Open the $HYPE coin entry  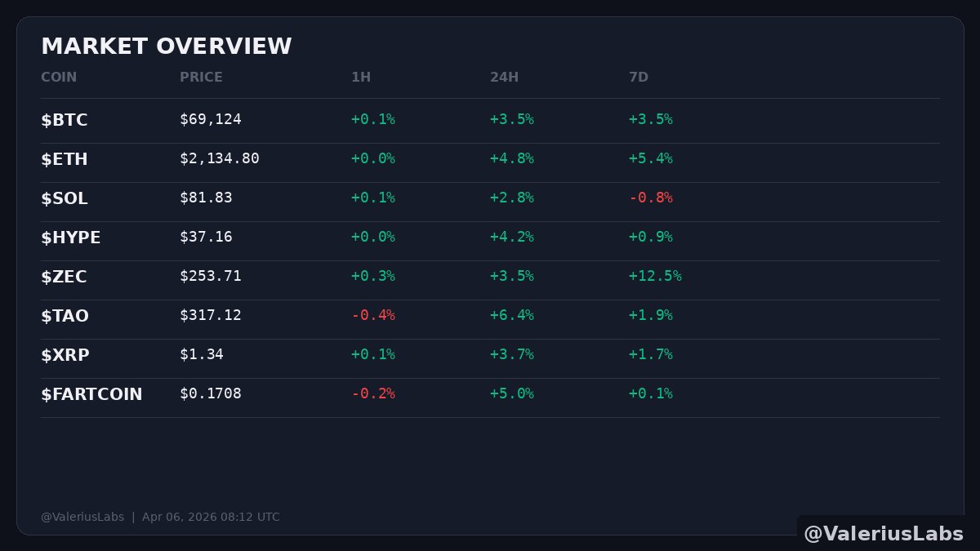[x=71, y=238]
